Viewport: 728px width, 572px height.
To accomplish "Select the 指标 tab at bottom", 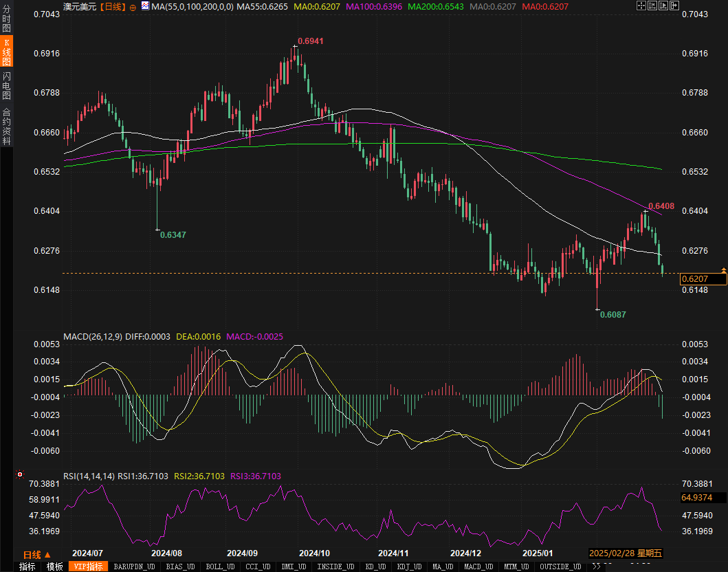I will tap(27, 566).
